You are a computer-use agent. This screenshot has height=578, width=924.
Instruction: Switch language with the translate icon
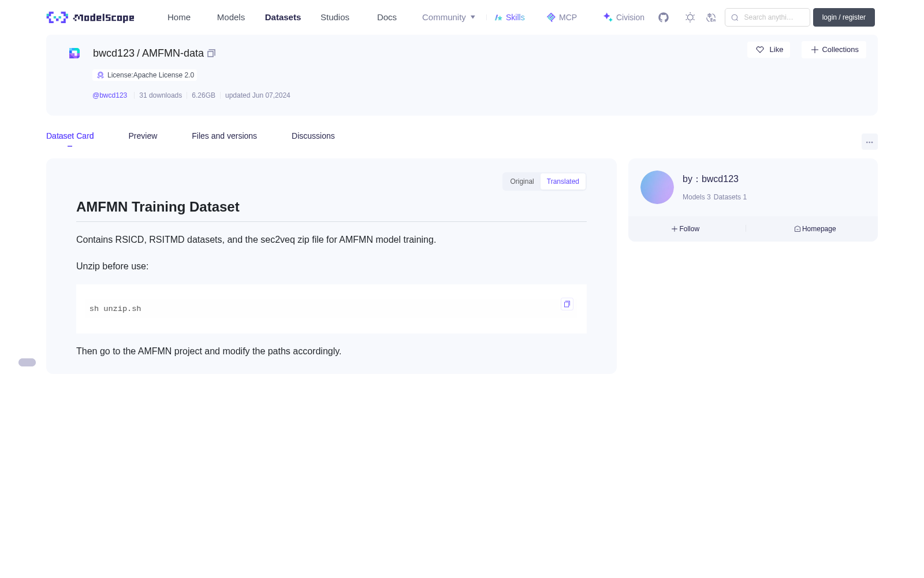(x=711, y=17)
